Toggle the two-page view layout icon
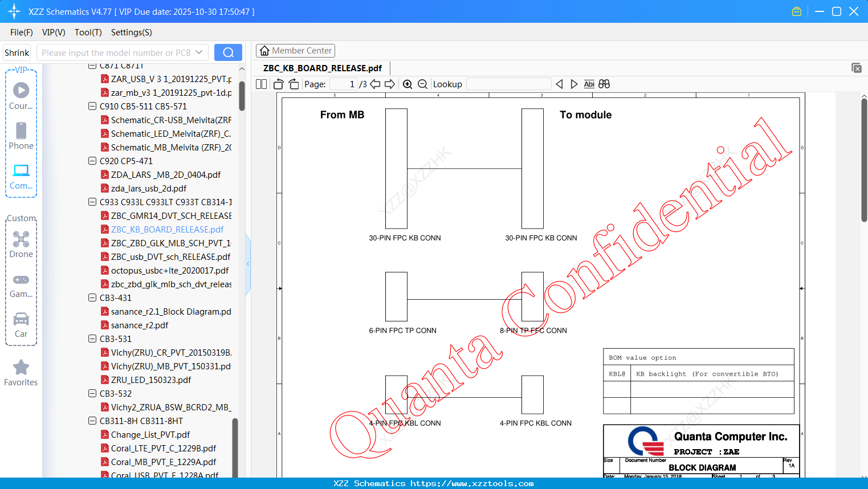Image resolution: width=868 pixels, height=489 pixels. click(262, 84)
